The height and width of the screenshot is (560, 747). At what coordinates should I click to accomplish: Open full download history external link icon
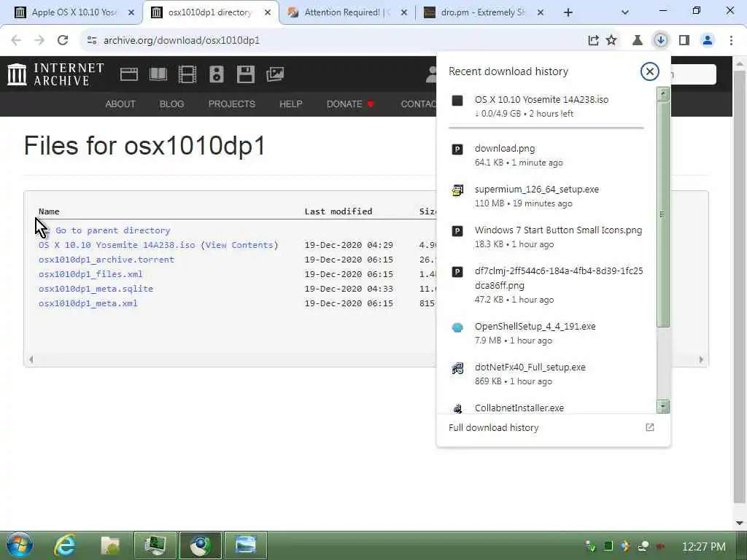click(x=650, y=427)
